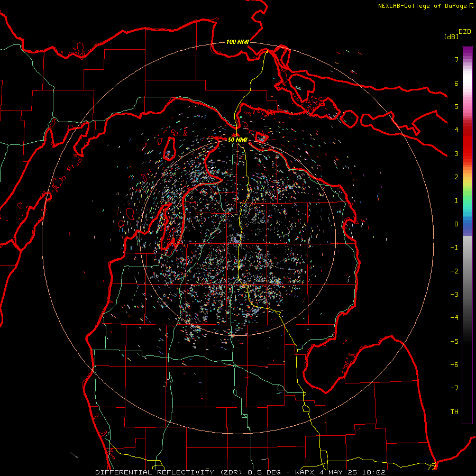Click the 3 dB value on the color scale
Screen dimensions: 476x476
pos(456,153)
